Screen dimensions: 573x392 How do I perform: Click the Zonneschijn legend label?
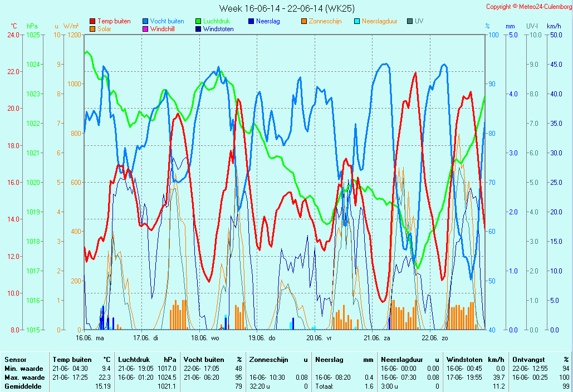[x=325, y=22]
